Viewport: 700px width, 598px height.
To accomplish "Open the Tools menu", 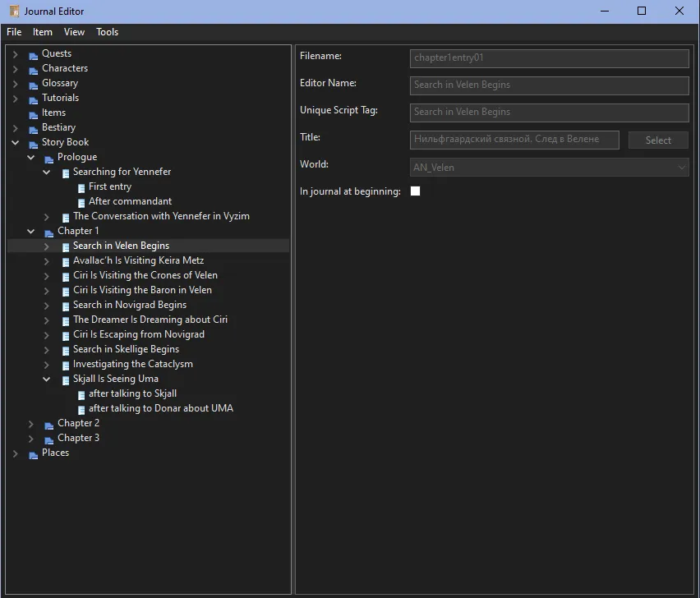I will [107, 32].
